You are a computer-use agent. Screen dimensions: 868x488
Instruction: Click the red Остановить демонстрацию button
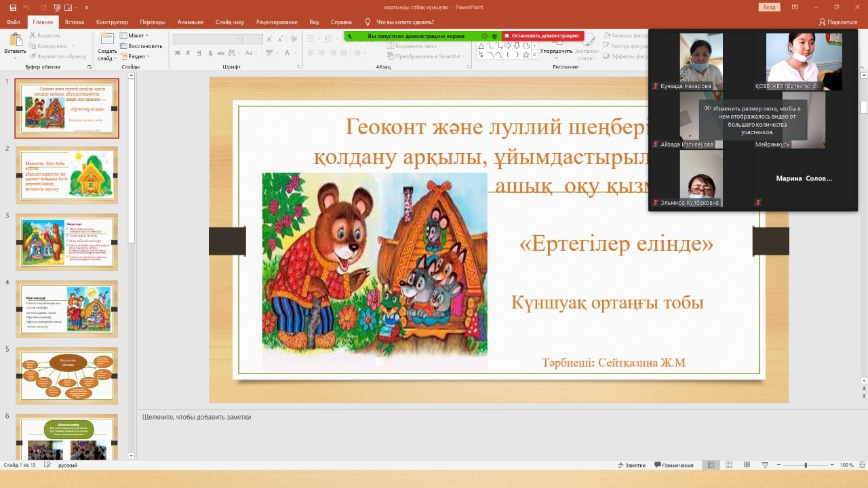[541, 36]
